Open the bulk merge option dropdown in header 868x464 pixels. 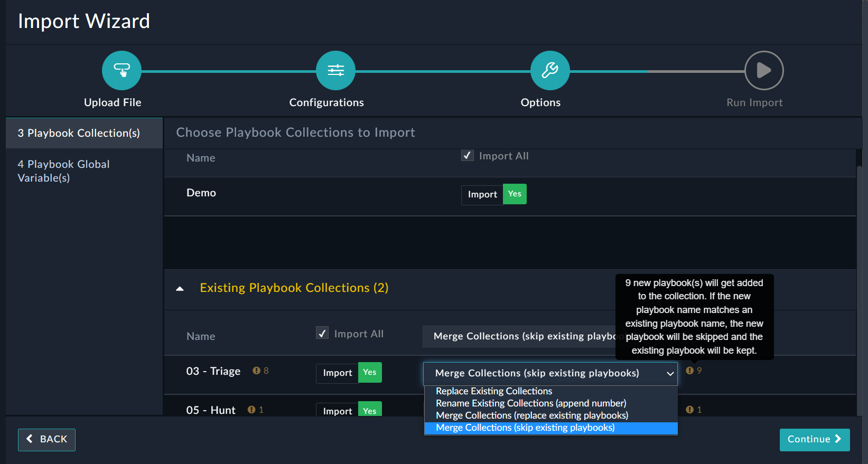click(x=520, y=336)
